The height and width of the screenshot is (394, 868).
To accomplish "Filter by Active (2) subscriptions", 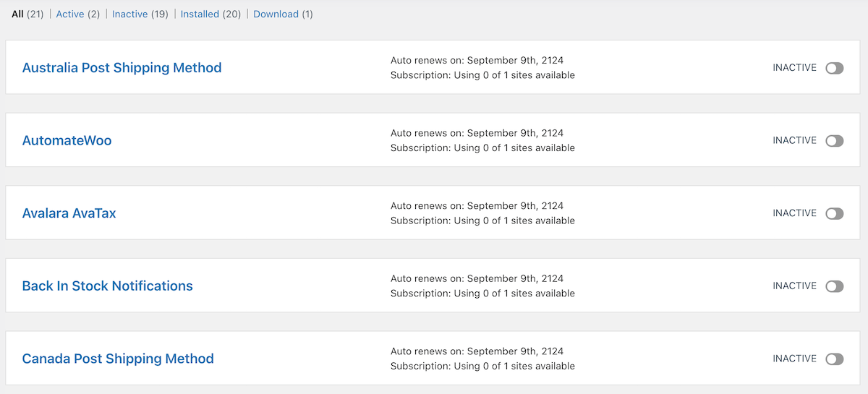I will click(78, 14).
